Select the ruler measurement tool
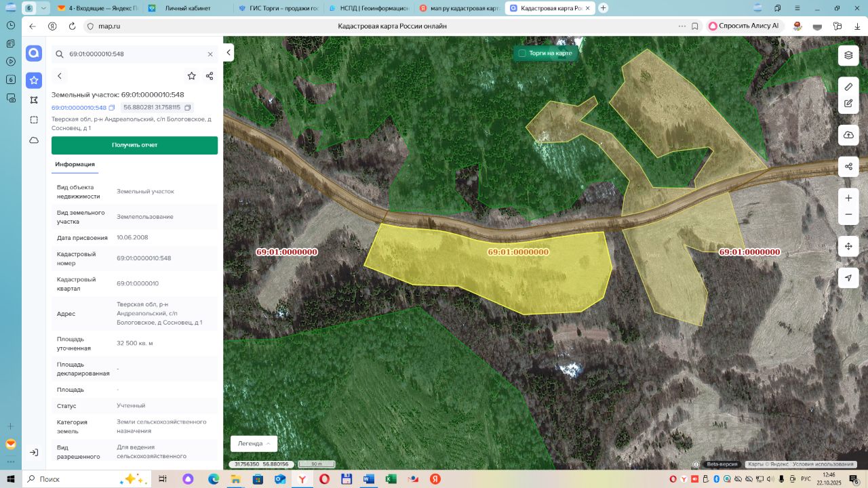Screen dimensions: 868x488 (848, 87)
